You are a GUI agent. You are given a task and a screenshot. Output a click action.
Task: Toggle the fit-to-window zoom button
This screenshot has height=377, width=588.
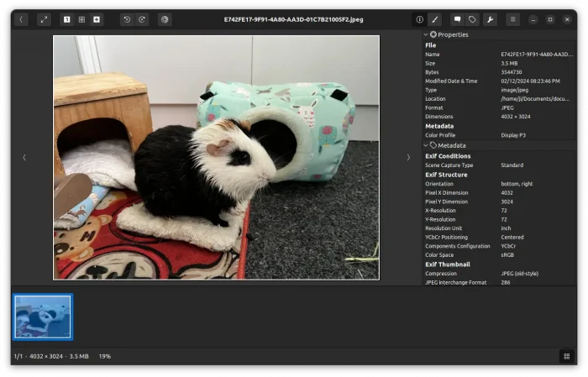[x=81, y=19]
